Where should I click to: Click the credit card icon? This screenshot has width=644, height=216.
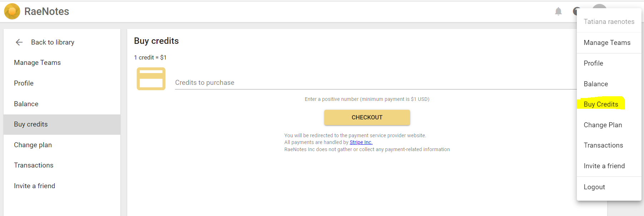[151, 79]
